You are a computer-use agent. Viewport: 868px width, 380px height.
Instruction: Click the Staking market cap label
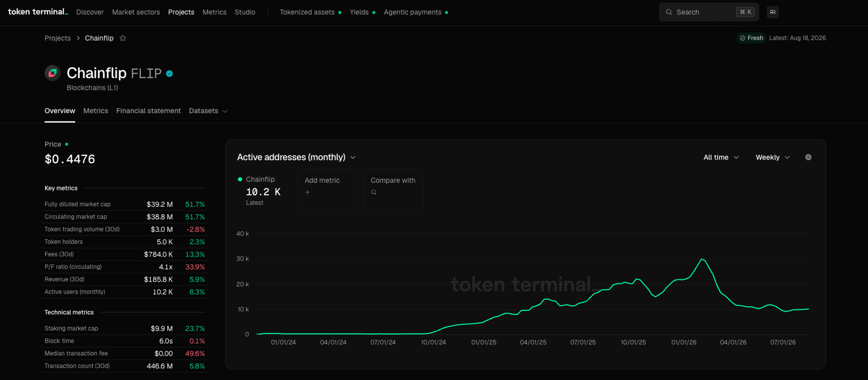point(71,328)
